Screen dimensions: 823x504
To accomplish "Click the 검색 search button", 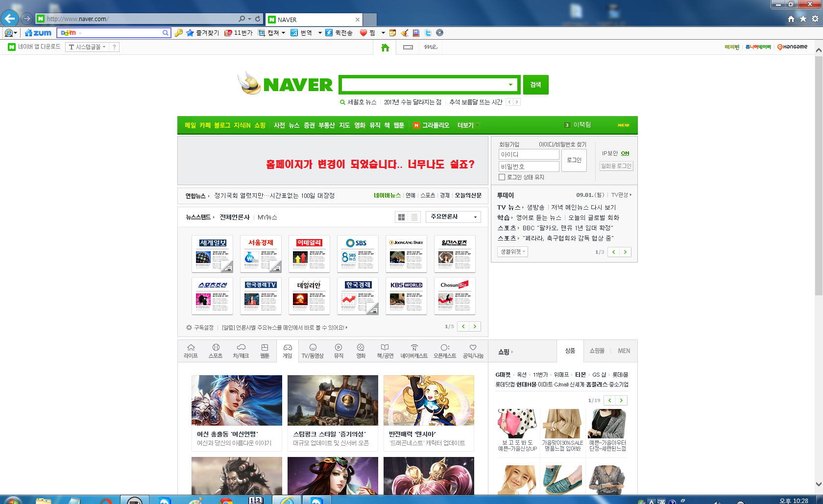I will [535, 84].
